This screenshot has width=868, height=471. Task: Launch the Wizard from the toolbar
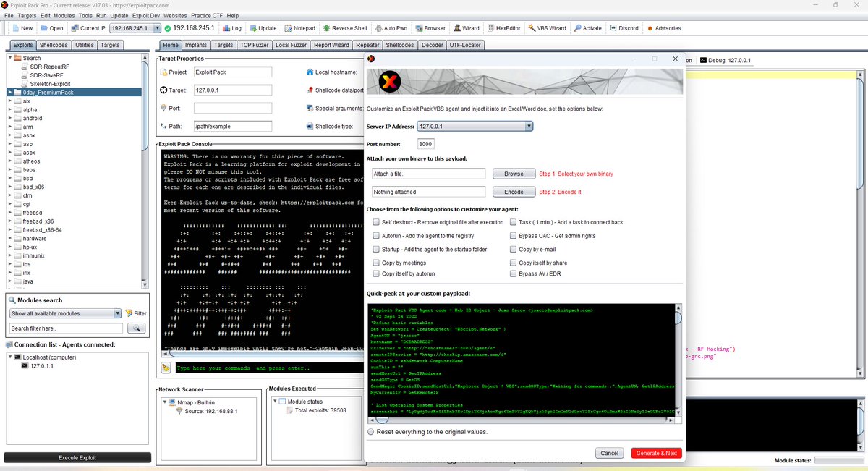coord(467,28)
